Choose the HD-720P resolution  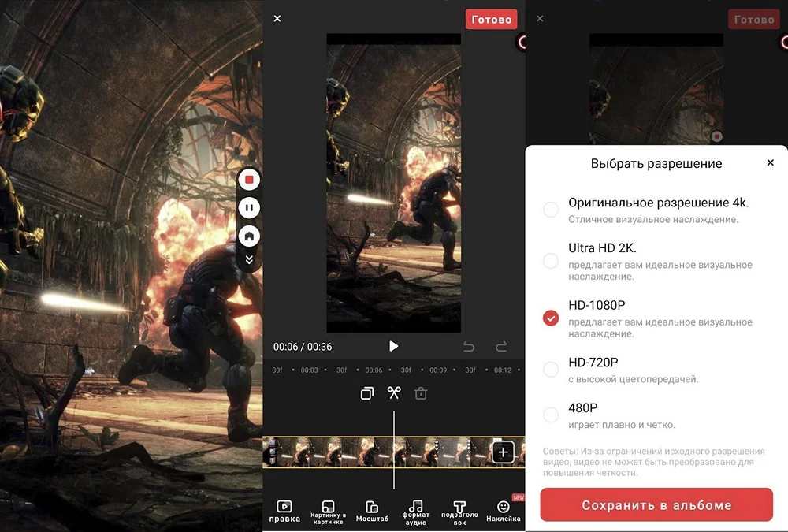(551, 369)
